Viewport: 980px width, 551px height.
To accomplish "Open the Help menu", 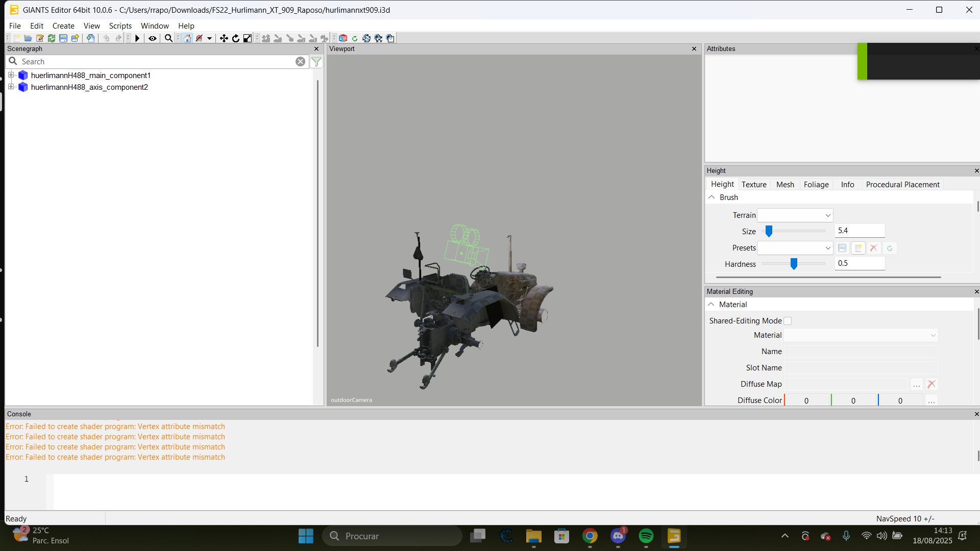I will [186, 26].
